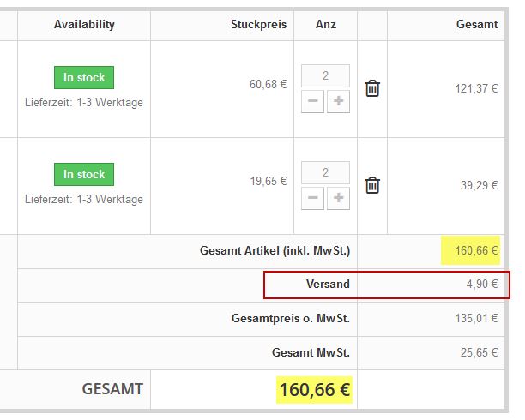Click the Anz column header
Screen dimensions: 525x420
coord(325,25)
